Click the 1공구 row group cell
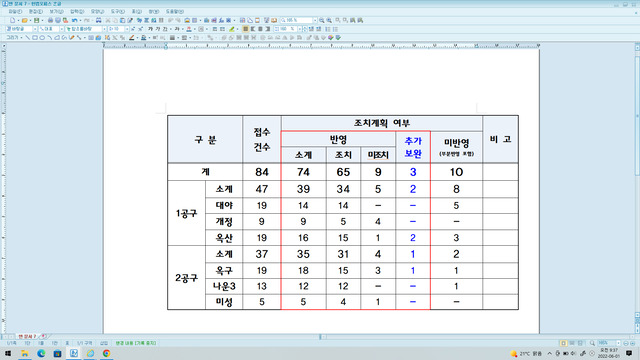The image size is (640, 360). click(186, 213)
